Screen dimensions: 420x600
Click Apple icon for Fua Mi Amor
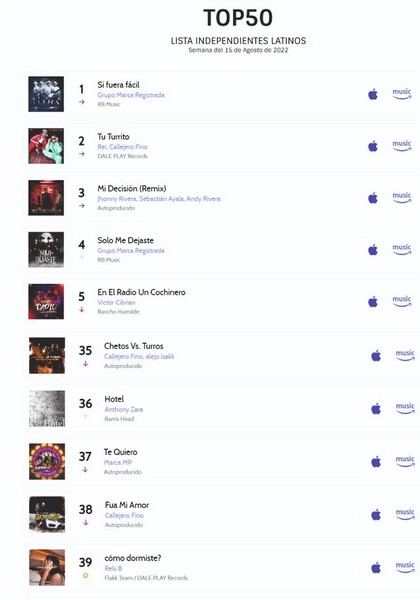point(376,515)
